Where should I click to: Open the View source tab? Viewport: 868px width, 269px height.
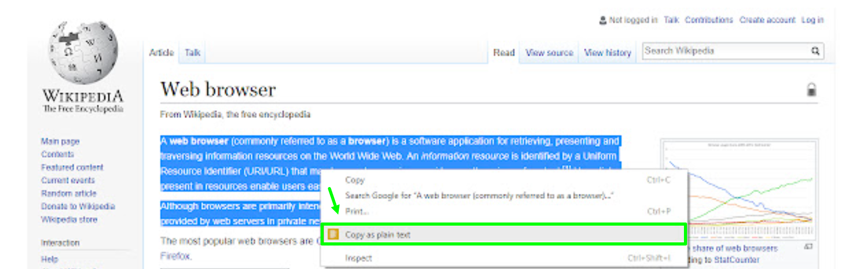[x=549, y=53]
